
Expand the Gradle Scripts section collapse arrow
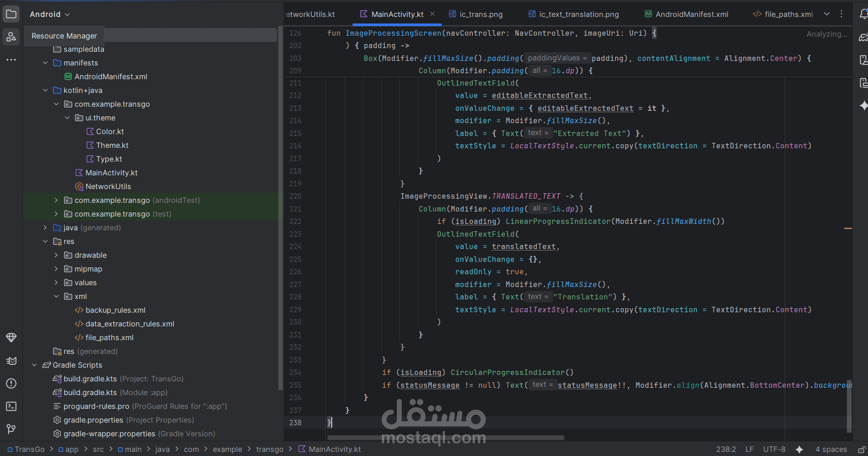tap(34, 365)
